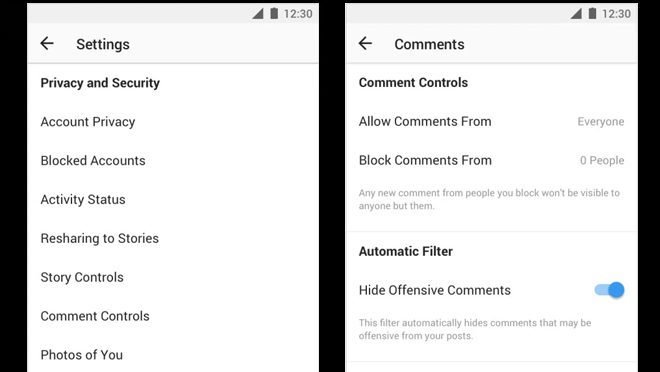Tap battery icon in left status bar

pos(274,13)
